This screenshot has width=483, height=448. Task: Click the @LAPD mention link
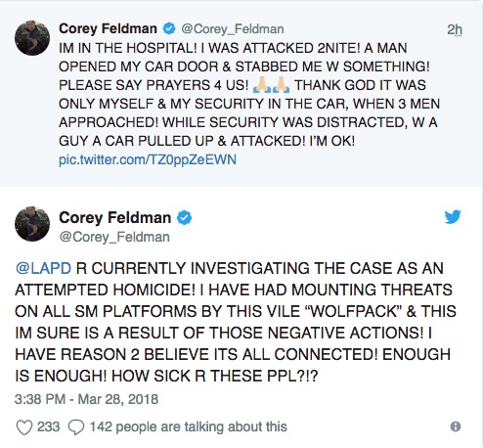tap(43, 268)
